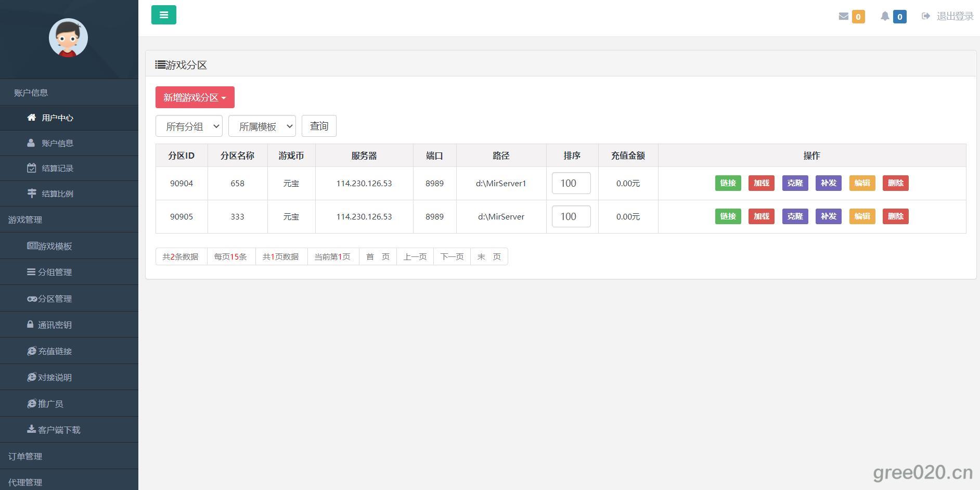Image resolution: width=980 pixels, height=490 pixels.
Task: Expand the 新增游戏分区 dropdown button
Action: click(195, 97)
